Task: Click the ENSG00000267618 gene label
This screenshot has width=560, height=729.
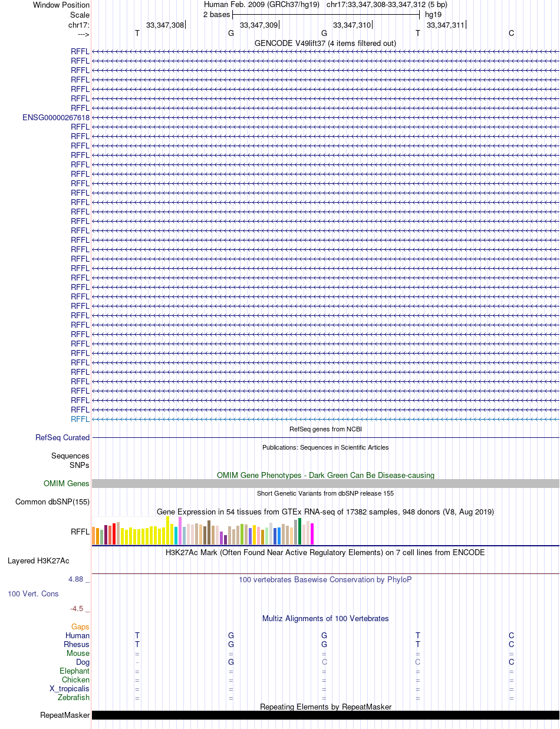Action: 56,117
